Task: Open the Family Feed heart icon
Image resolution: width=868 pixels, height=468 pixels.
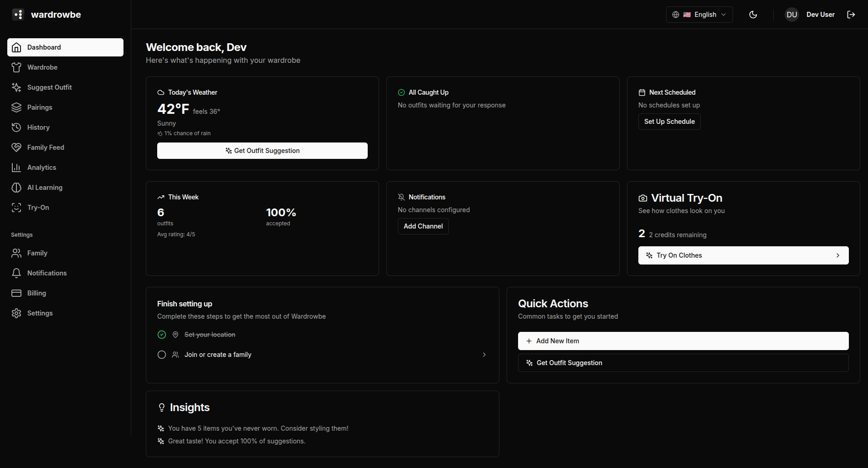Action: point(16,147)
